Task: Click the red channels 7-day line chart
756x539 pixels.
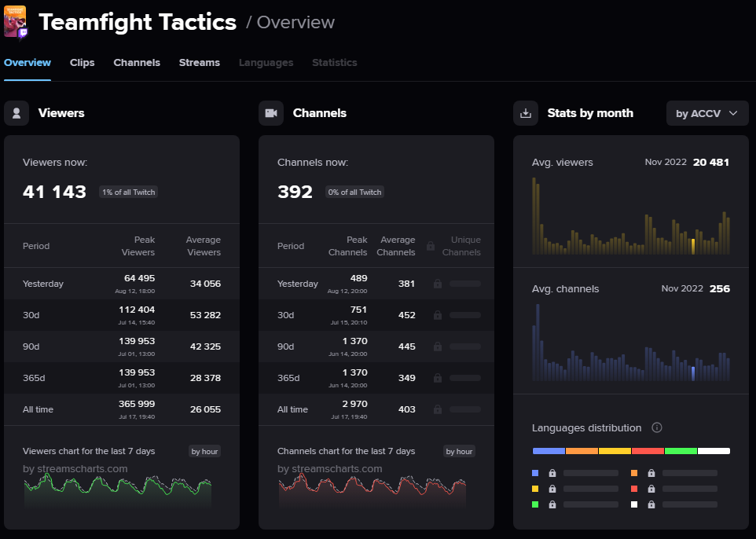Action: (x=372, y=489)
